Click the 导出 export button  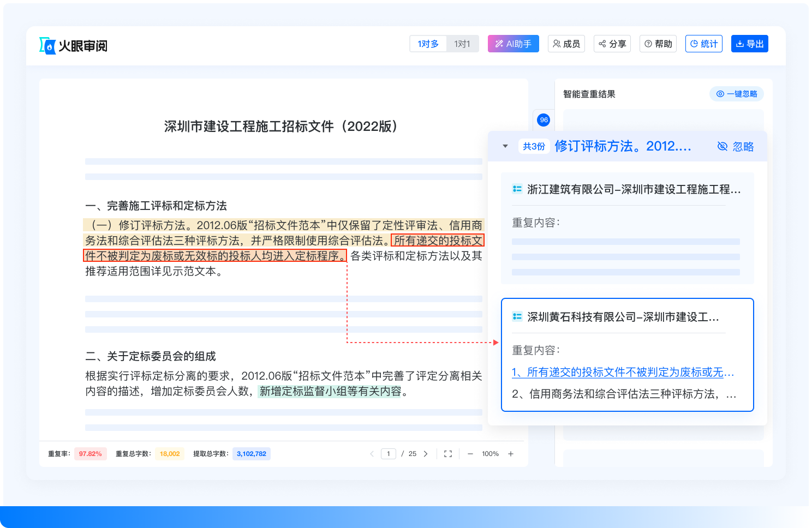[x=750, y=44]
